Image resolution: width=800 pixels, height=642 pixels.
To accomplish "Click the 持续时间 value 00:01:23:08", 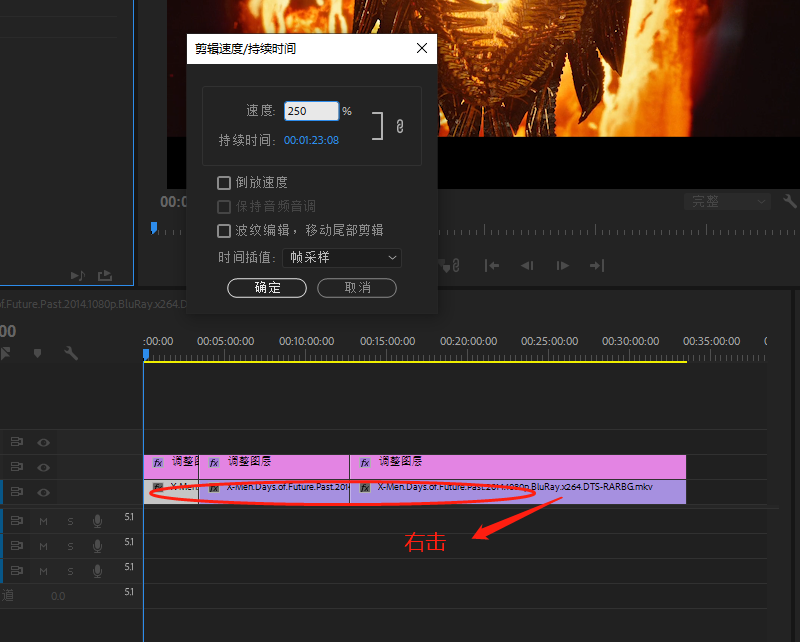I will coord(311,140).
